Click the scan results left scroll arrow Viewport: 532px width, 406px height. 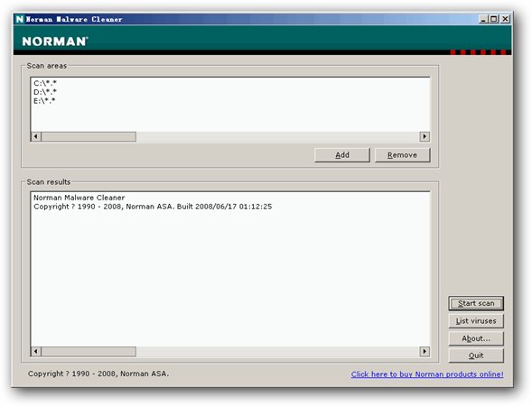pos(36,352)
